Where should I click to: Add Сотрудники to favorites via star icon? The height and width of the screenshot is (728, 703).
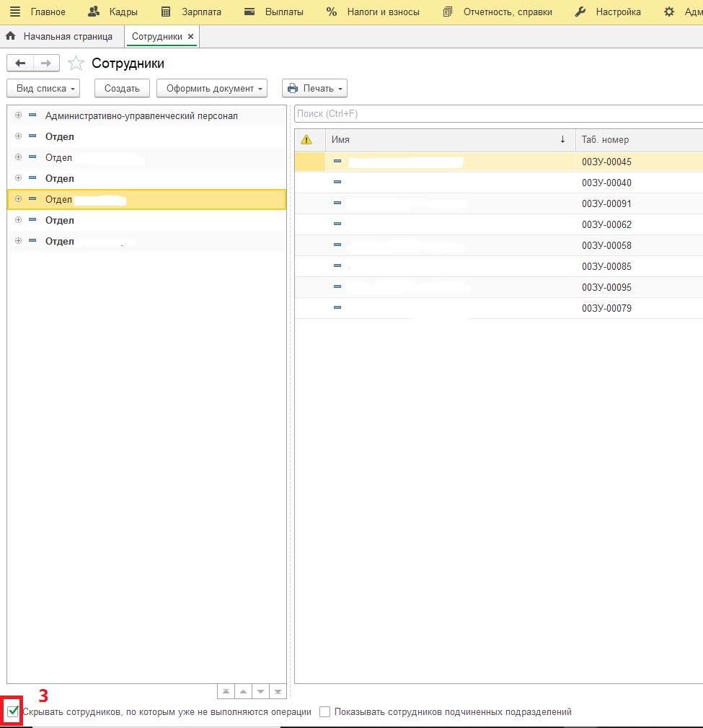click(x=76, y=63)
